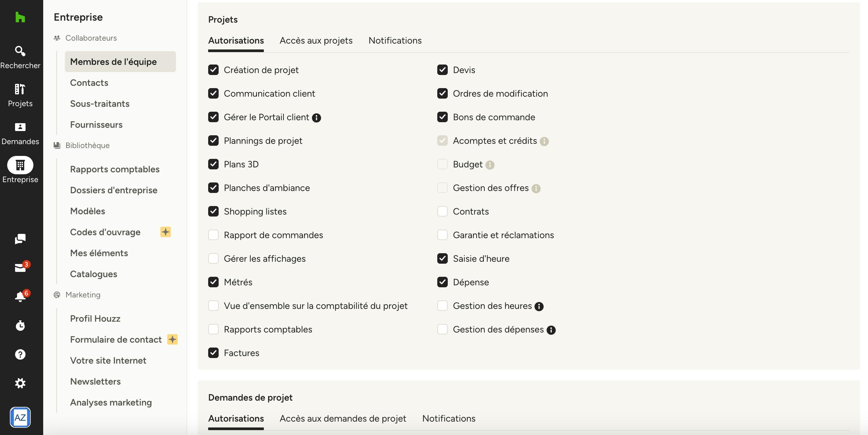The image size is (868, 435).
Task: Open the time tracker stopwatch icon
Action: (20, 325)
